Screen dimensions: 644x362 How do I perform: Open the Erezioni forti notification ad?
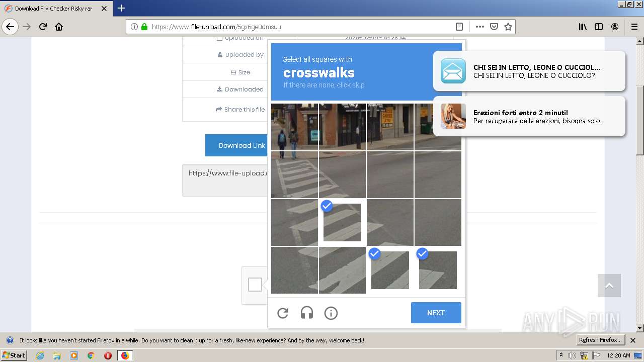[x=529, y=116]
